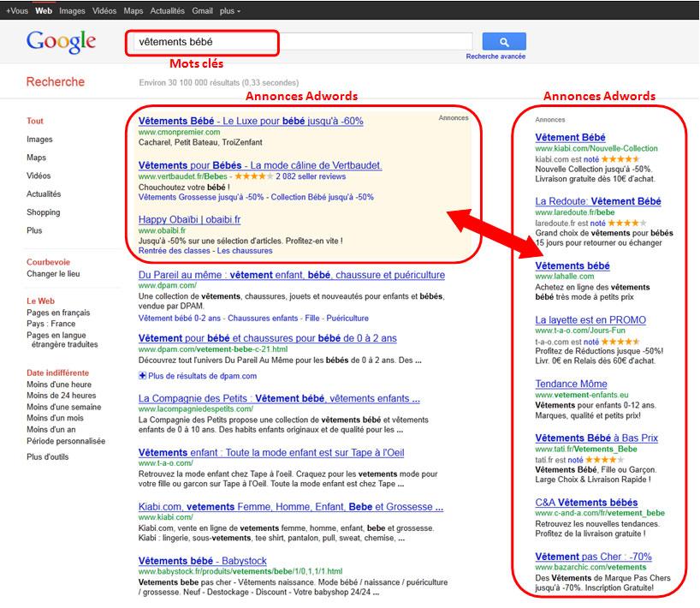The height and width of the screenshot is (608, 700).
Task: Click the blue magnifying glass search button
Action: [503, 41]
